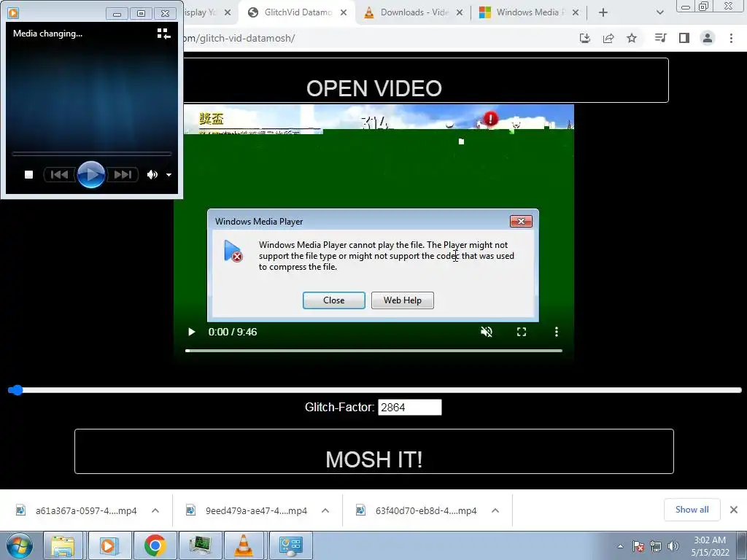Open the monitor application in the taskbar
Viewport: 747px width, 560px height.
click(x=200, y=545)
